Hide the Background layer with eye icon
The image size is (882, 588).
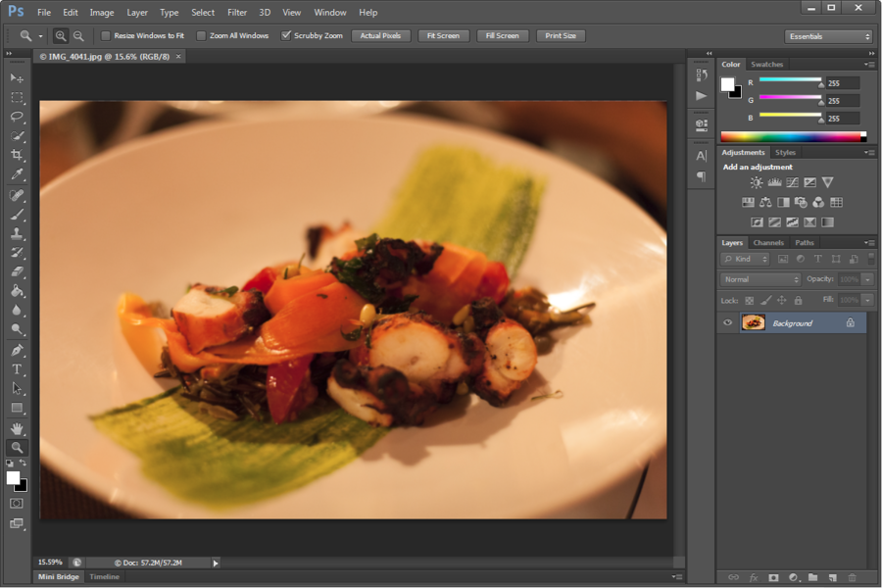pos(727,323)
